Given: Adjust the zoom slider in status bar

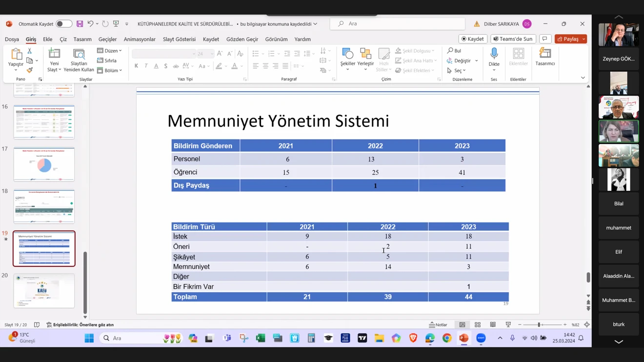Looking at the screenshot, I should click(x=539, y=325).
